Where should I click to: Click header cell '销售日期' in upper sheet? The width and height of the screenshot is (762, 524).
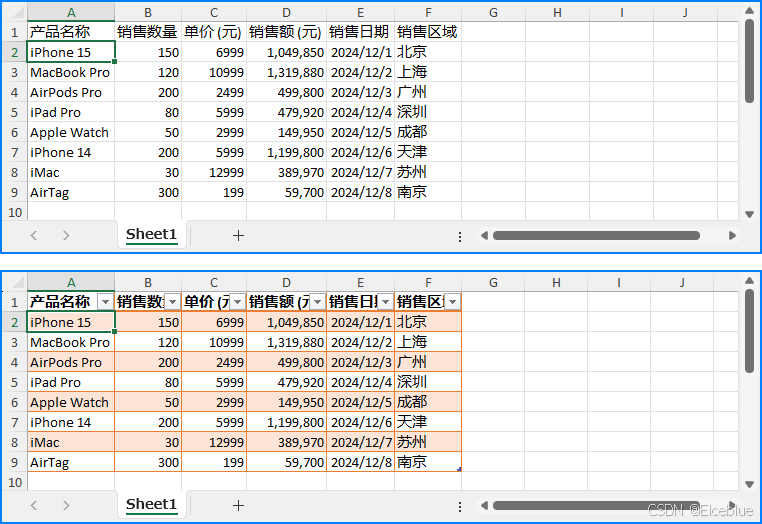(x=360, y=32)
